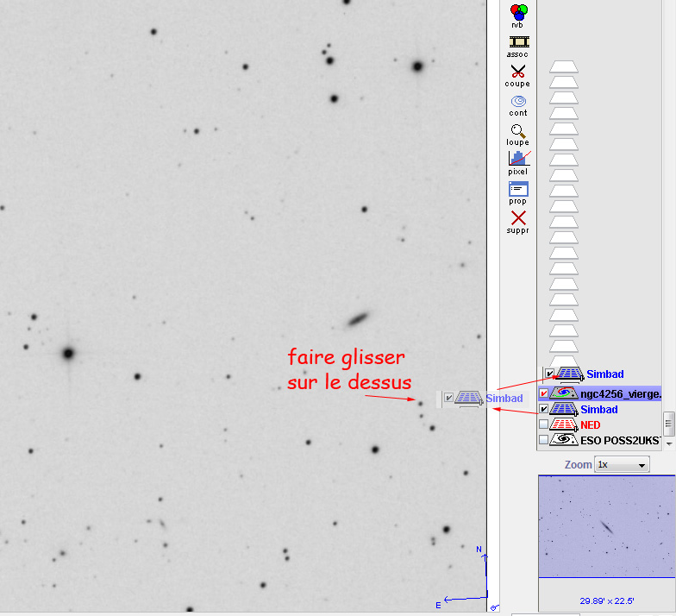Delete selected layer with suppr
This screenshot has width=676, height=616.
pos(517,223)
